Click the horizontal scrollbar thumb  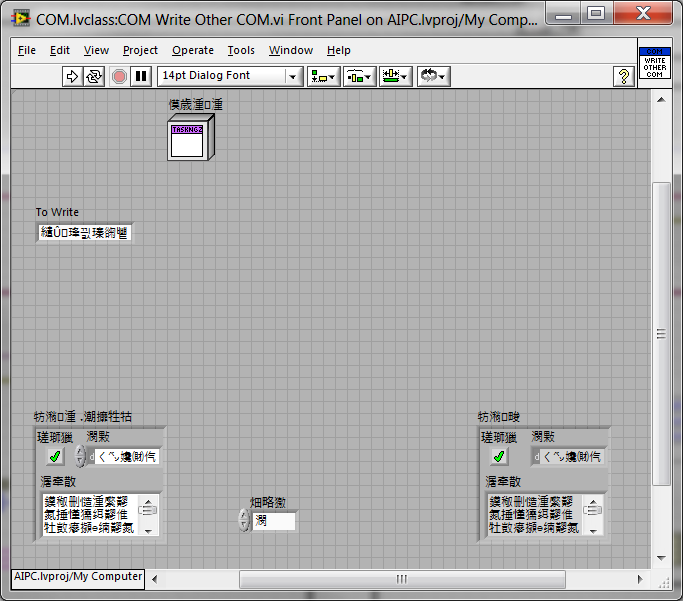click(402, 579)
